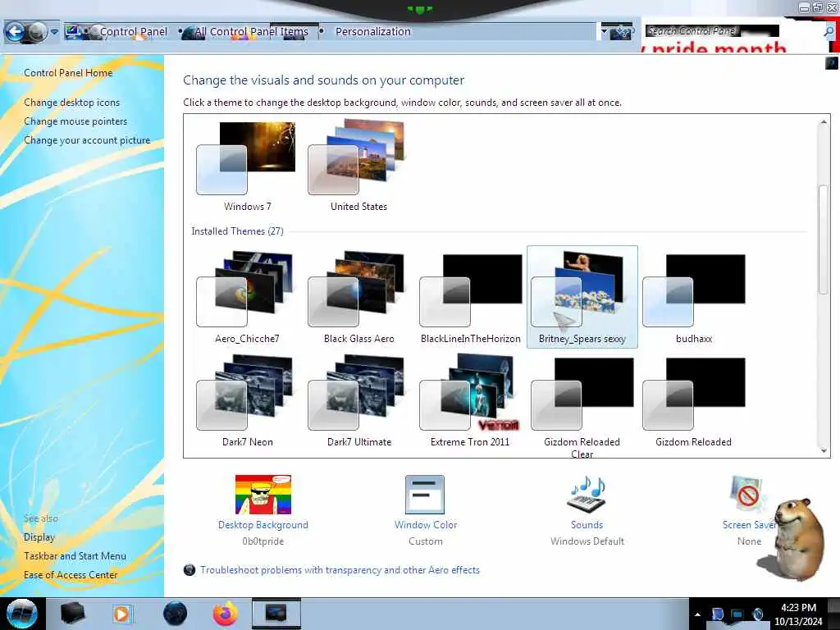Choose the Gizdom Reloaded Clear theme
This screenshot has width=840, height=630.
[582, 407]
